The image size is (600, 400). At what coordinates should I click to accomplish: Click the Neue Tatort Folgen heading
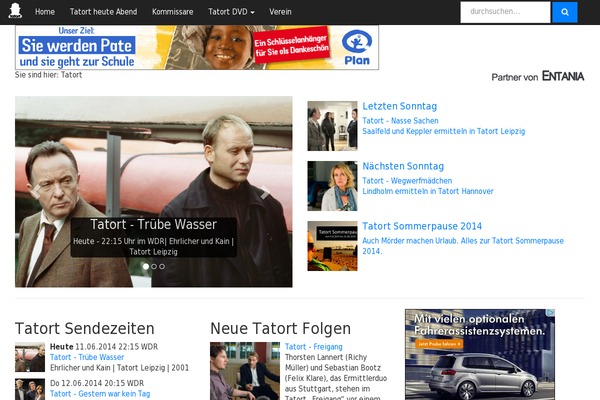(280, 328)
